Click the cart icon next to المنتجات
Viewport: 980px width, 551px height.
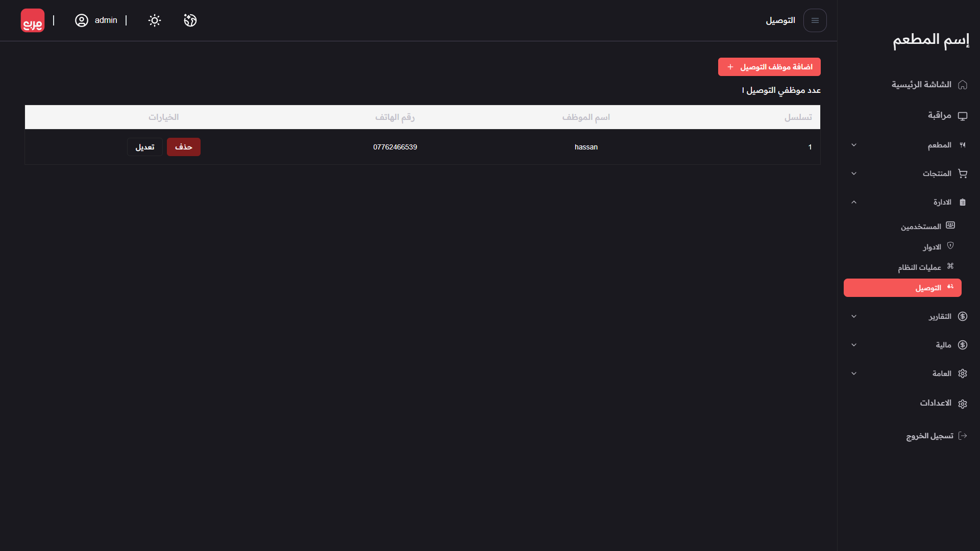(x=963, y=173)
